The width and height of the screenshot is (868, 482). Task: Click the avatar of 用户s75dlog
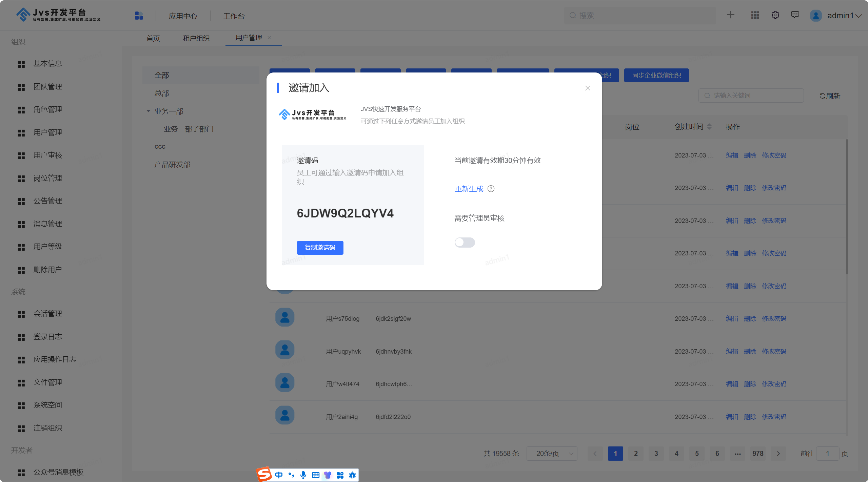(285, 317)
